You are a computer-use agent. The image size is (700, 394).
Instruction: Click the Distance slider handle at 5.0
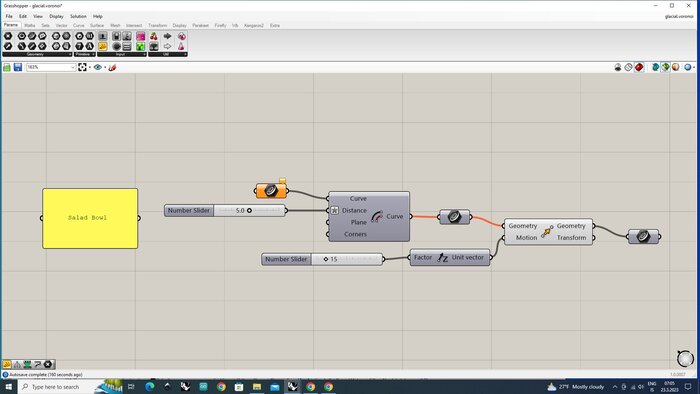(x=249, y=211)
